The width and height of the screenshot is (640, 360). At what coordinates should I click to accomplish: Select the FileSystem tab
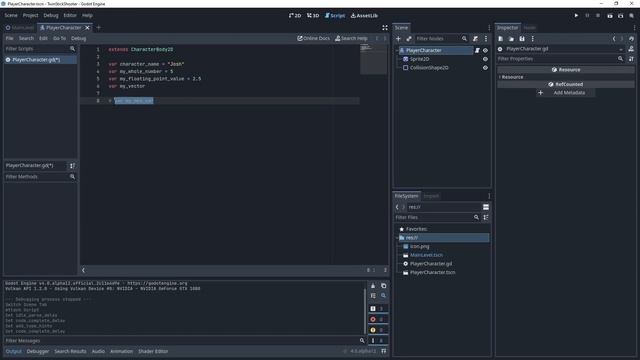[x=407, y=196]
